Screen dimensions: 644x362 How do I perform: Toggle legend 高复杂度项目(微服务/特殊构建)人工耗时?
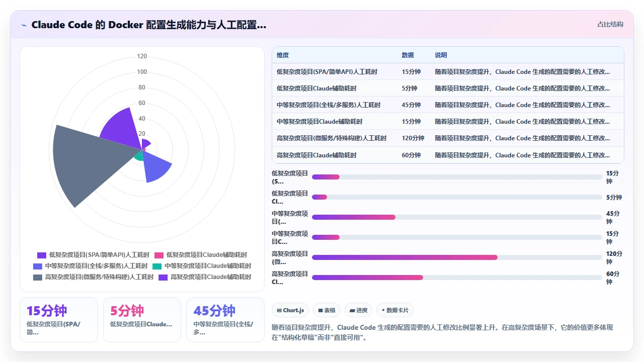(93, 277)
